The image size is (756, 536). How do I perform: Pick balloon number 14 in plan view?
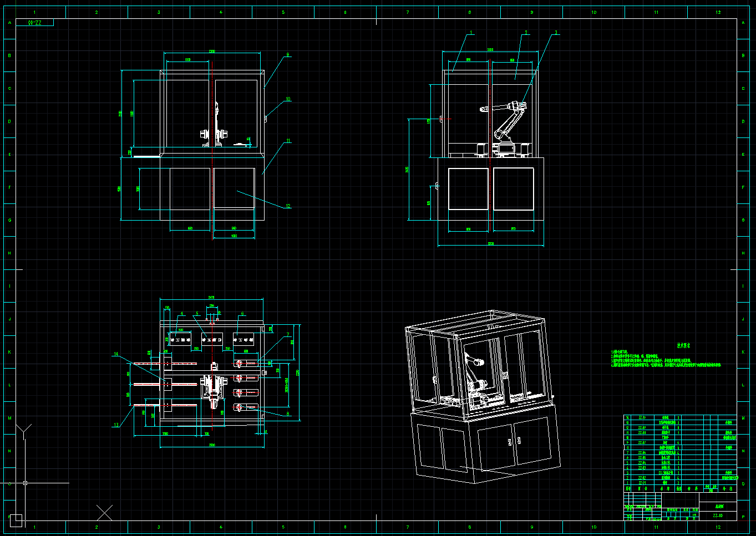[x=116, y=354]
